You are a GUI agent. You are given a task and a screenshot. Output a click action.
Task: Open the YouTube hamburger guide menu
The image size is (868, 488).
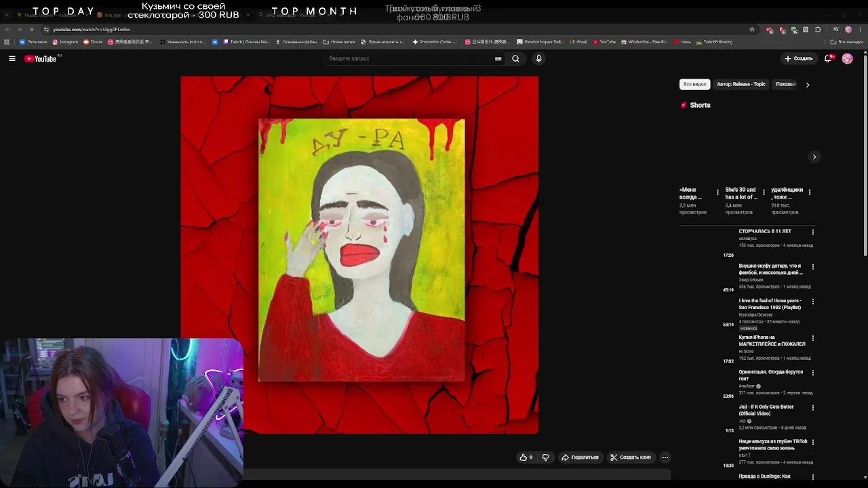(12, 59)
